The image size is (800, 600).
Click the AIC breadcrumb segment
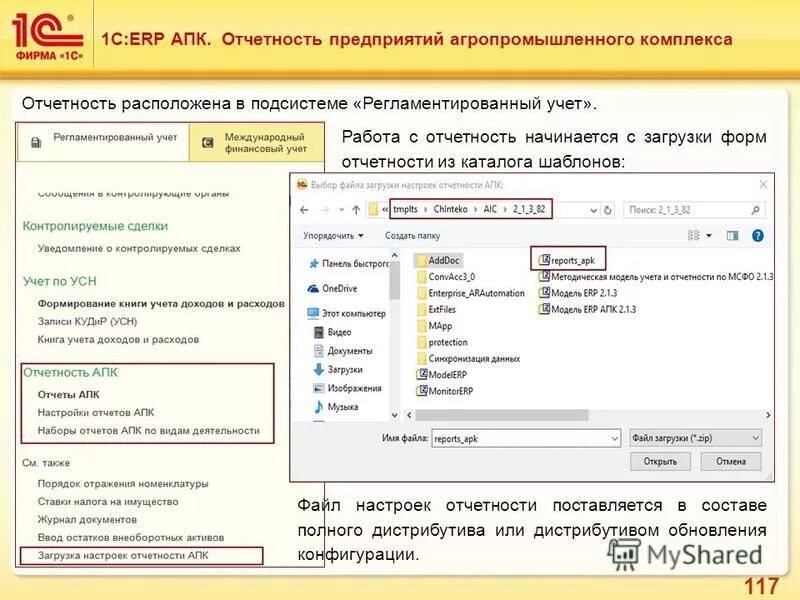point(490,209)
